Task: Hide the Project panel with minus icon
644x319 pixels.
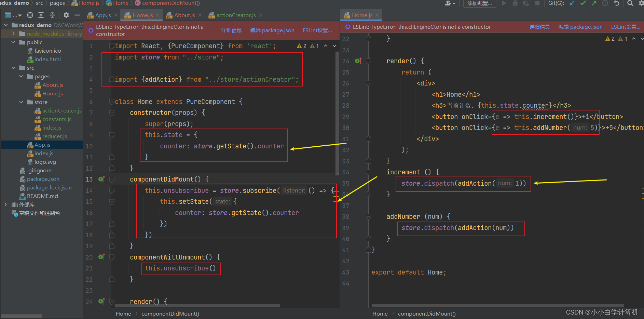Action: [x=77, y=15]
